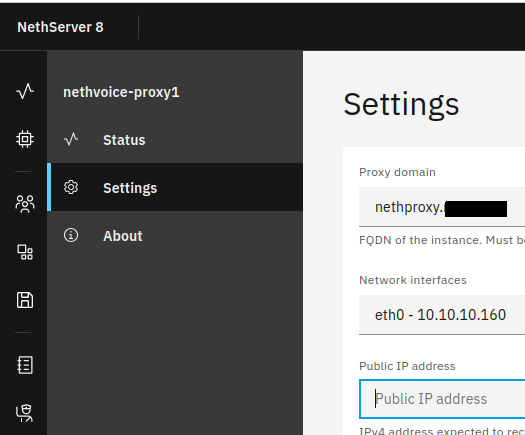The image size is (525, 435).
Task: Click the Proxy domain label
Action: point(397,172)
